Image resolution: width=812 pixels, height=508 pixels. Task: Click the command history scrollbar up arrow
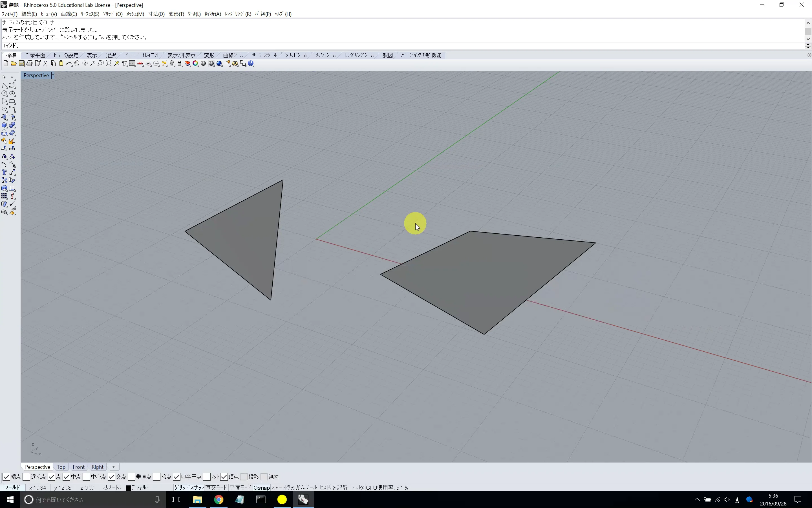[x=808, y=23]
